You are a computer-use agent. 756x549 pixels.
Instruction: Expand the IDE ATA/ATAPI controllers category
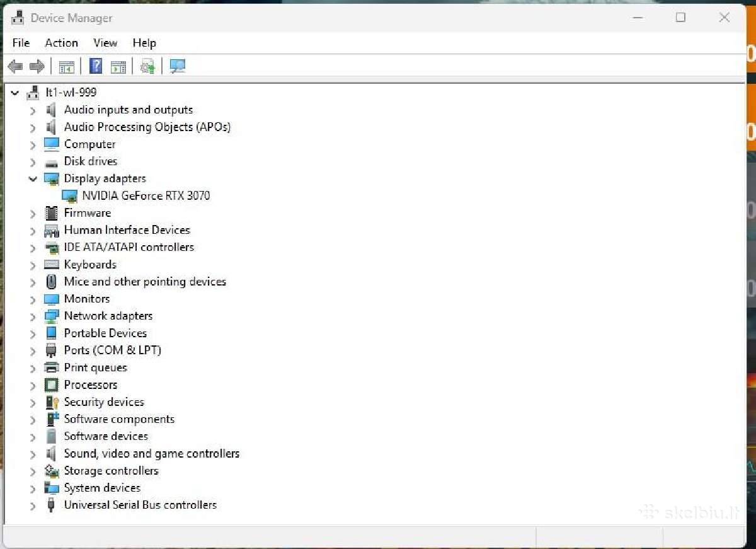33,248
